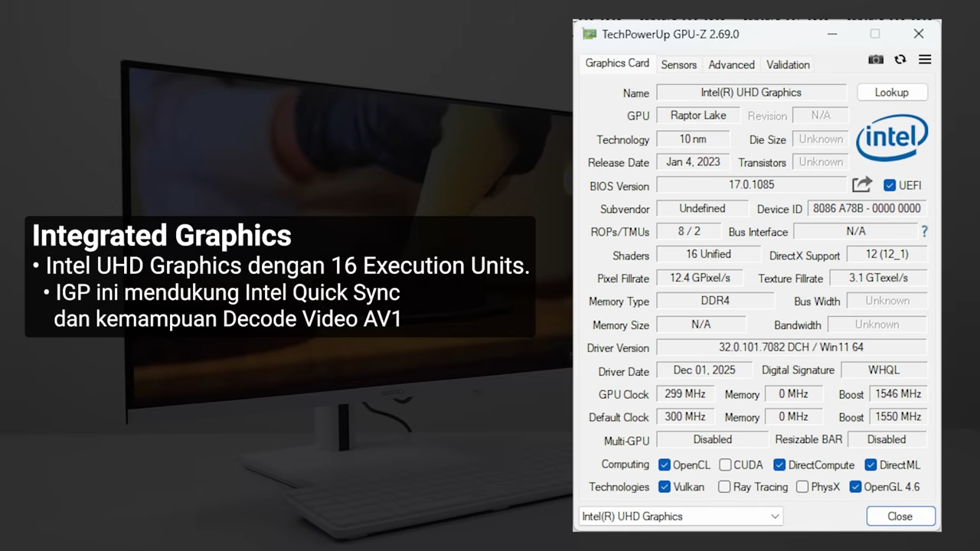The width and height of the screenshot is (980, 551).
Task: Click the Die Size value Unknown
Action: (821, 139)
